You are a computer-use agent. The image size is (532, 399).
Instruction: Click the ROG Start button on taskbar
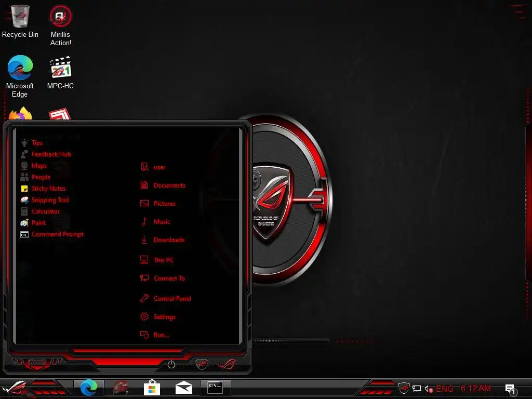pos(15,388)
